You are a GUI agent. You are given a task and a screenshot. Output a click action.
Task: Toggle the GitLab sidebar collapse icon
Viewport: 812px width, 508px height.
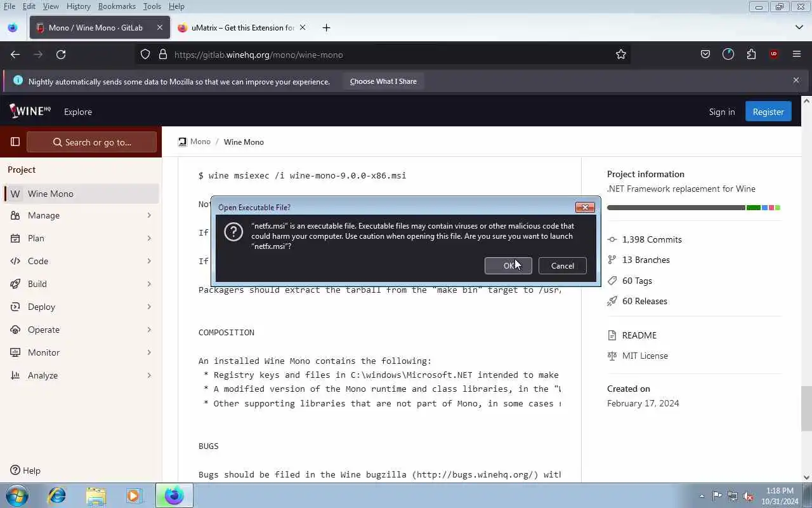15,142
